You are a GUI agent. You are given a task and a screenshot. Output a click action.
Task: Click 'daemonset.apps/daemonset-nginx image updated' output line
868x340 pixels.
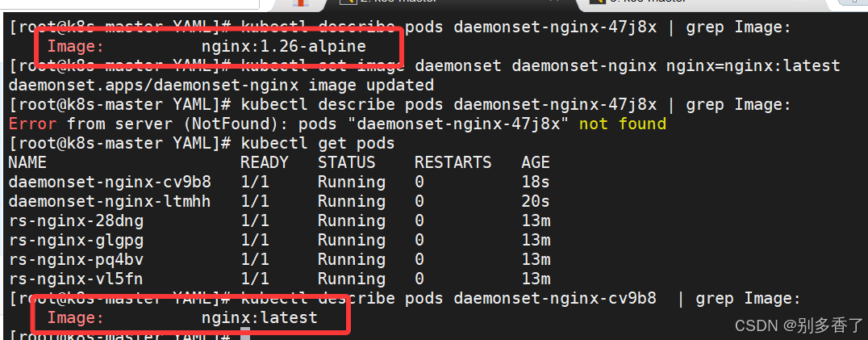click(x=221, y=86)
